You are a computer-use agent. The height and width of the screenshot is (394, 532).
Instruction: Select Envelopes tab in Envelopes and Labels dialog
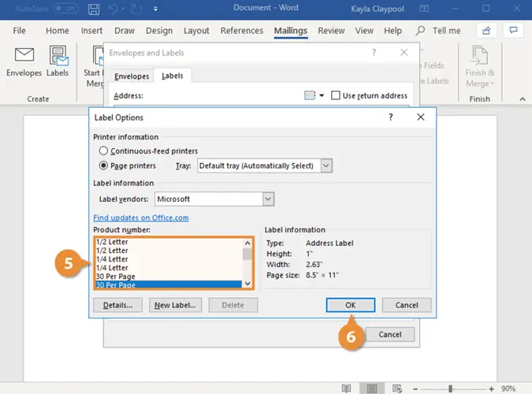(132, 76)
